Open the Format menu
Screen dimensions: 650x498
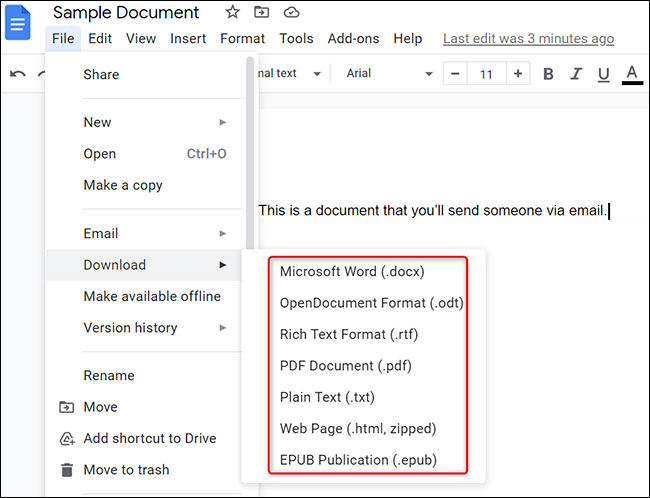click(x=243, y=39)
